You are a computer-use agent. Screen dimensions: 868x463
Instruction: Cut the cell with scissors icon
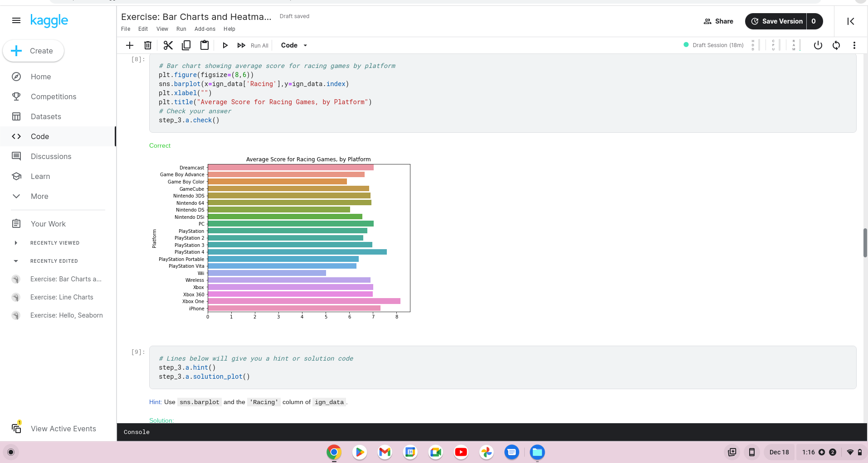[168, 45]
